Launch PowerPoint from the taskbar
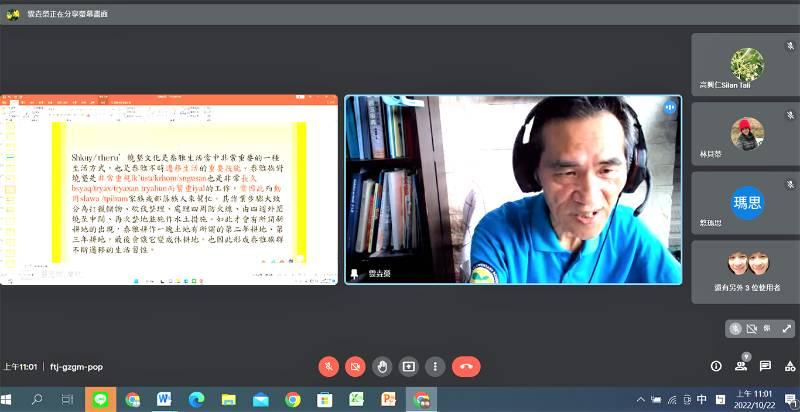Viewport: 800px width, 412px height. [x=389, y=399]
